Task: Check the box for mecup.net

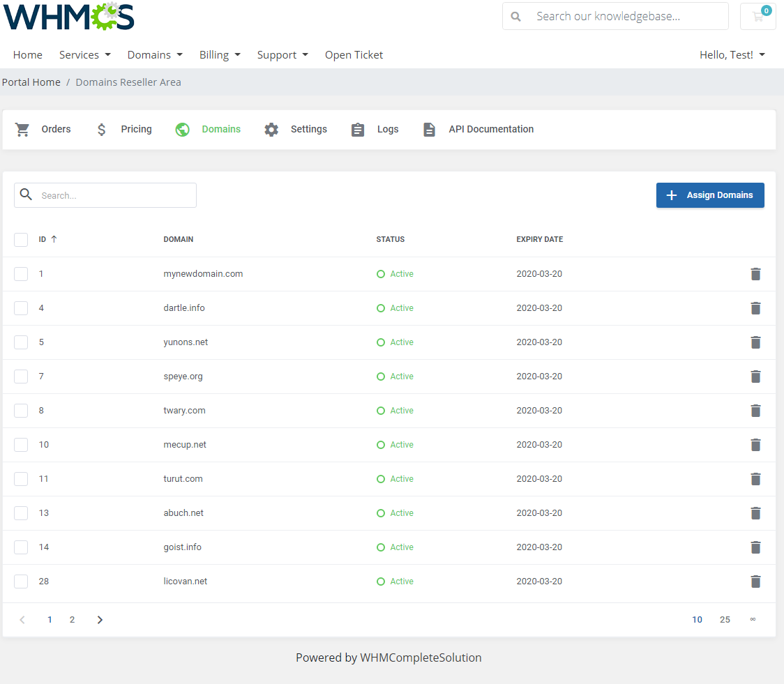Action: tap(21, 445)
